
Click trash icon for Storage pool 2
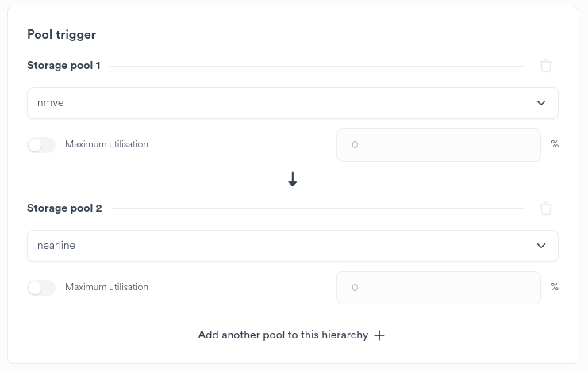point(546,208)
